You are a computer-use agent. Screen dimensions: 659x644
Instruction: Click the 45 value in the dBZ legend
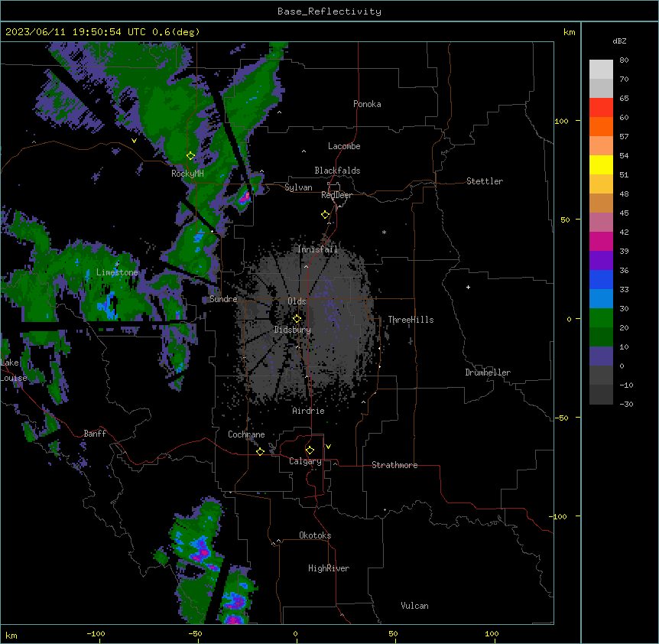[x=624, y=213]
